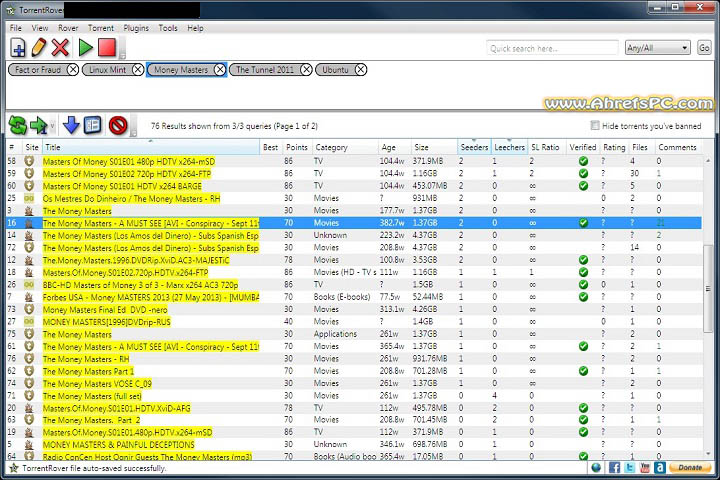
Task: Select row 'The Money Masters VOSE C_09'
Action: (354, 383)
